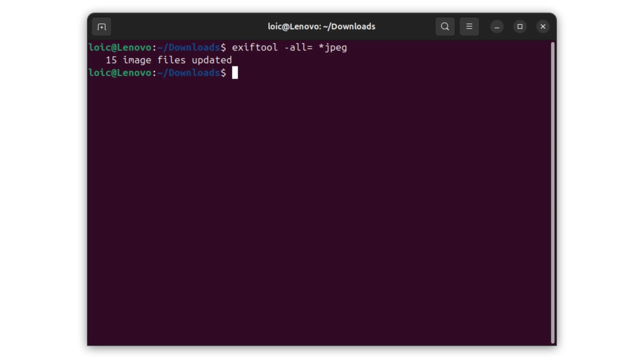Click the word exiftool in the command
Image resolution: width=644 pixels, height=362 pixels.
click(255, 48)
